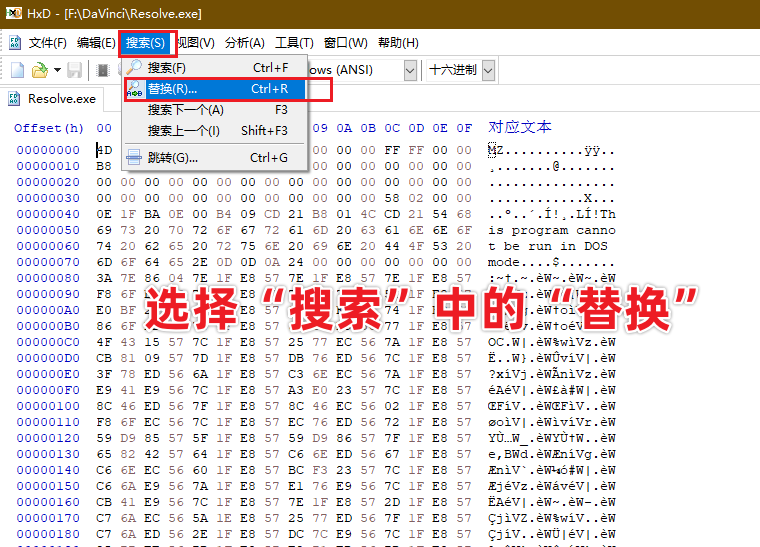Click the Resolve.exe tab file icon
Image resolution: width=760 pixels, height=547 pixels.
point(14,99)
